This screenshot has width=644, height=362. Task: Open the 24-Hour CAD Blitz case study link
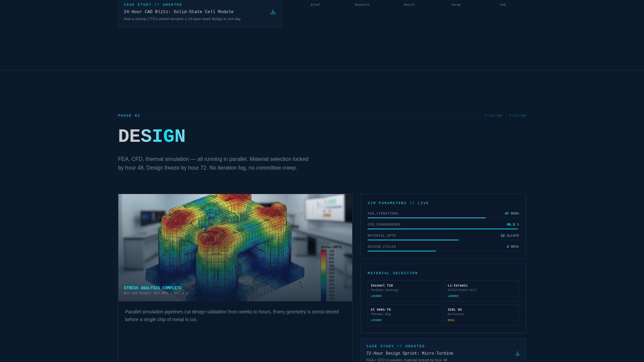click(x=179, y=12)
